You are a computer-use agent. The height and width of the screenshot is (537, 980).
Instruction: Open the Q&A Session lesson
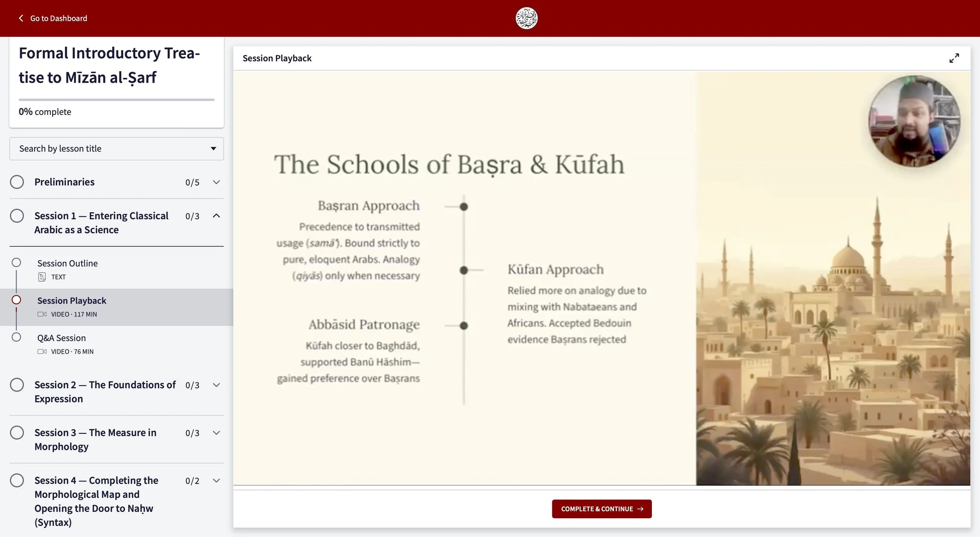coord(62,338)
